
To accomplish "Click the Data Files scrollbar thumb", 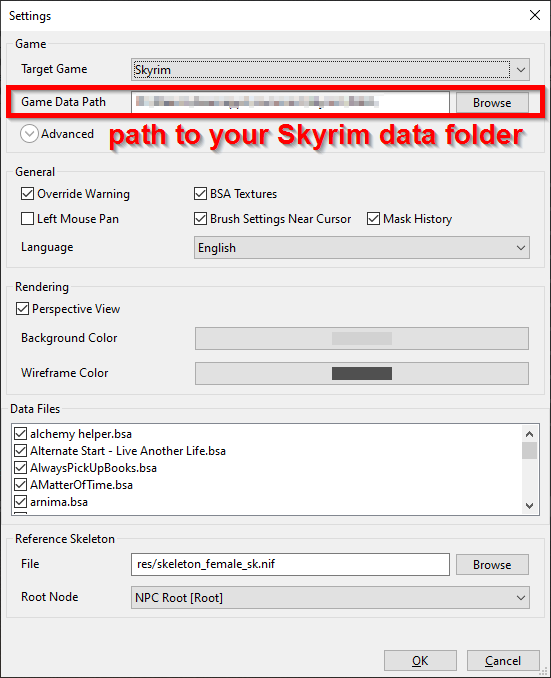I will 529,451.
